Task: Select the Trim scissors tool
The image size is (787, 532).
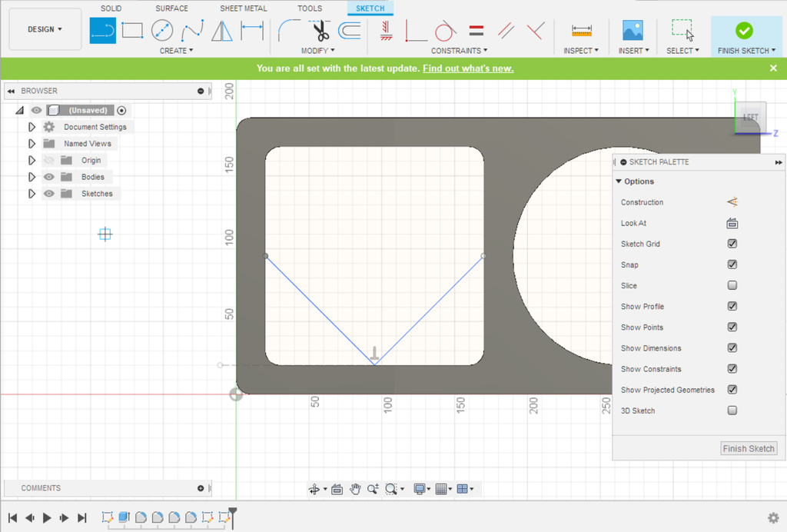Action: (320, 31)
